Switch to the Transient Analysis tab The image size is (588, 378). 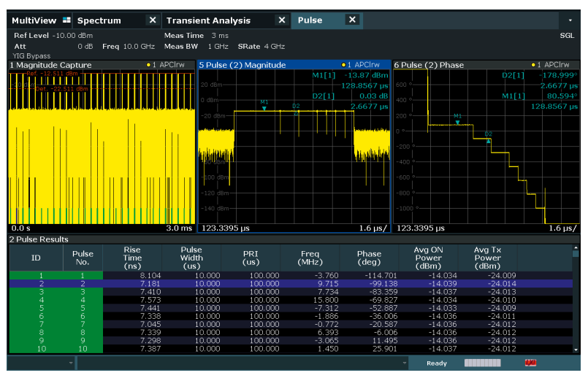[208, 20]
